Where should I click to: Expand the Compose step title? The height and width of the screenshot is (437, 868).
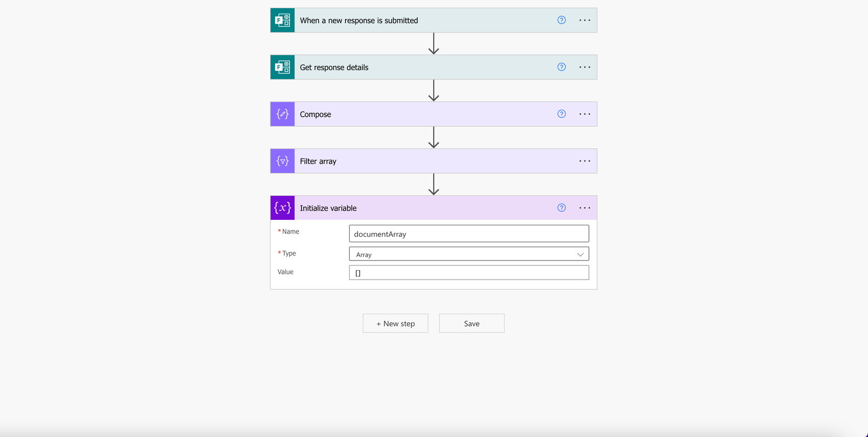click(315, 114)
